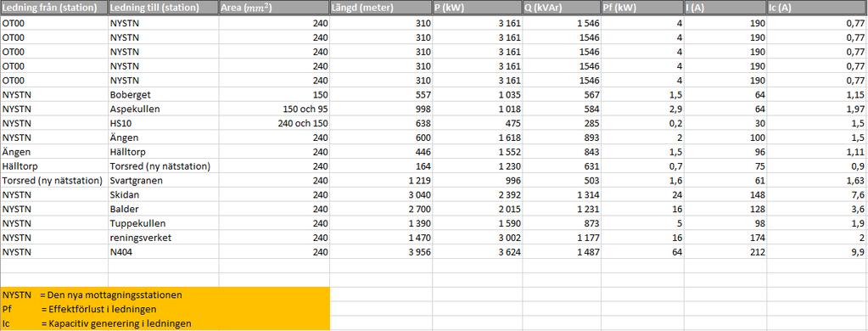868x331 pixels.
Task: Click the Aspekullen station cell
Action: (164, 109)
